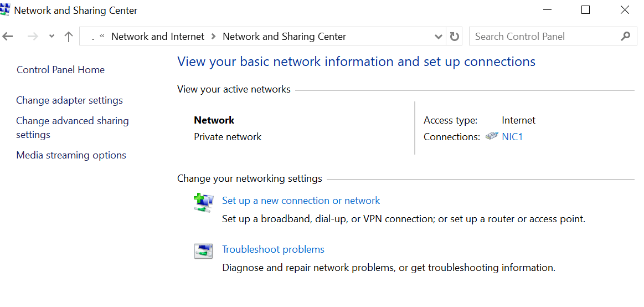The height and width of the screenshot is (307, 644).
Task: Open Control Panel Home
Action: pyautogui.click(x=60, y=70)
